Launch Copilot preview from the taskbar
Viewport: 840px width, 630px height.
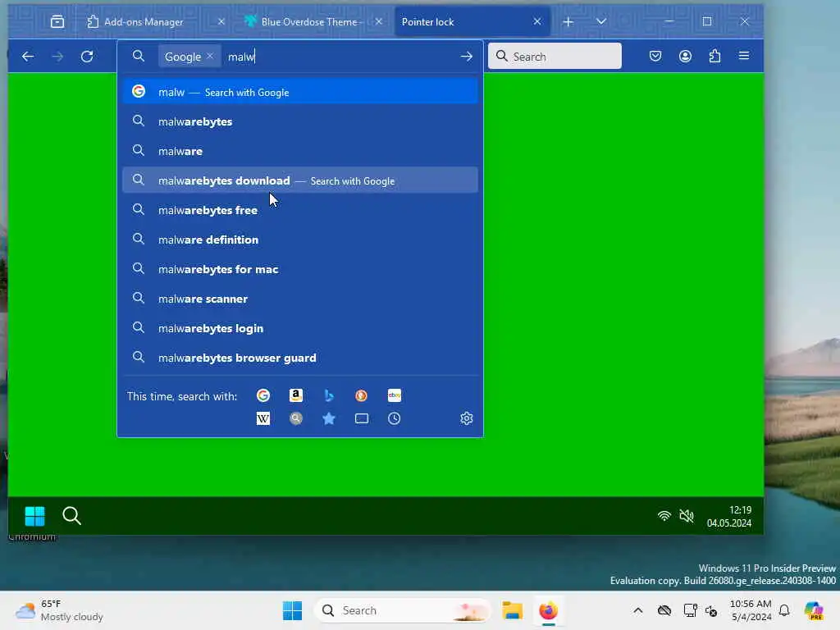click(814, 610)
